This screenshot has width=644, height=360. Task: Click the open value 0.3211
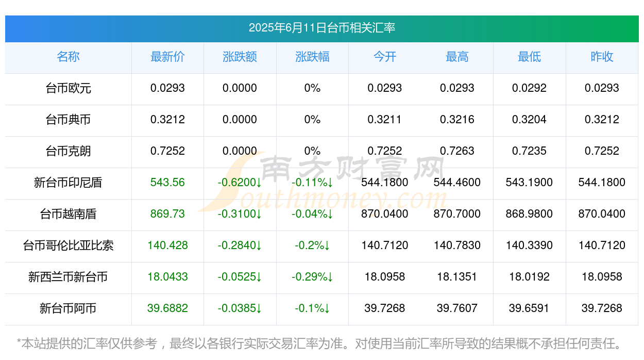385,120
